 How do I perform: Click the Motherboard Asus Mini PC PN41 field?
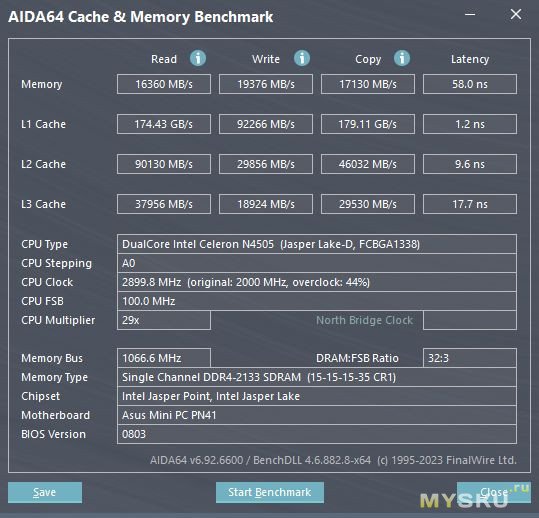(317, 415)
